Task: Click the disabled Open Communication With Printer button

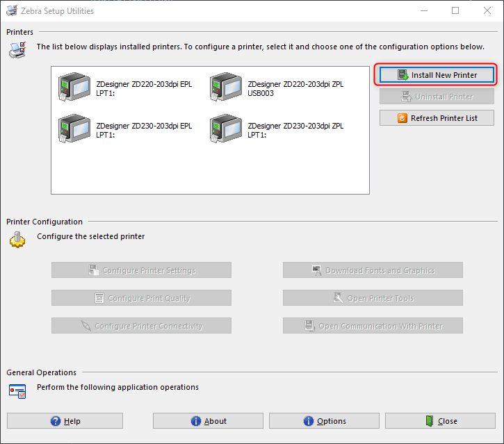Action: pyautogui.click(x=373, y=326)
